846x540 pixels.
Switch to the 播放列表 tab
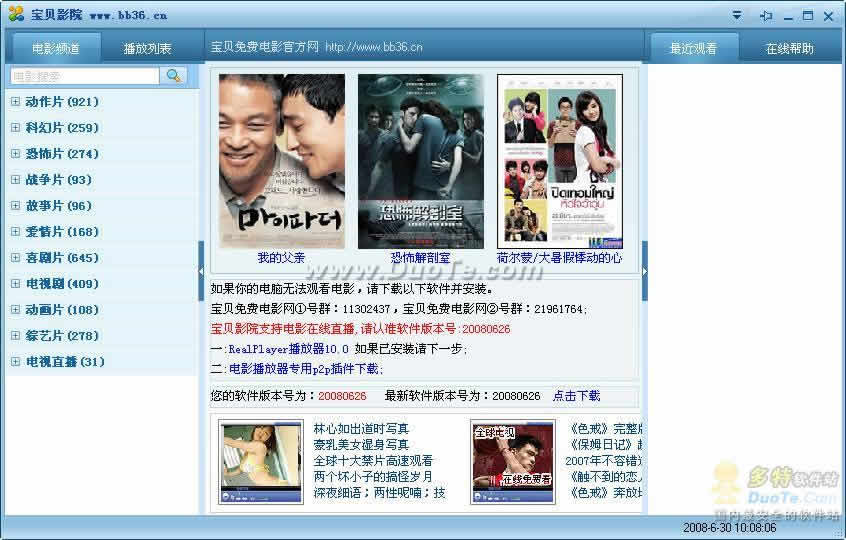point(147,48)
